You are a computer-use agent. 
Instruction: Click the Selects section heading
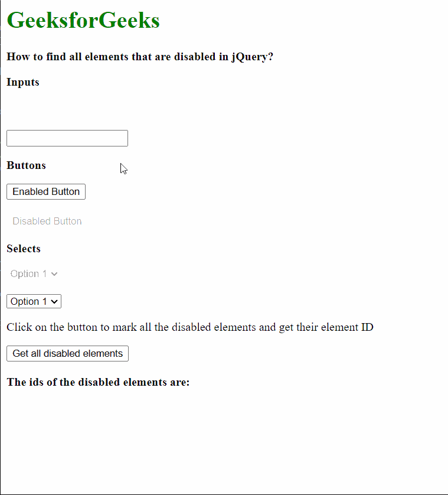[24, 249]
